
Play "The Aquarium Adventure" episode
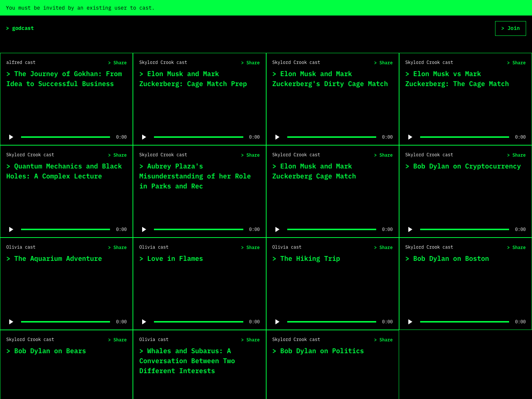click(x=11, y=321)
